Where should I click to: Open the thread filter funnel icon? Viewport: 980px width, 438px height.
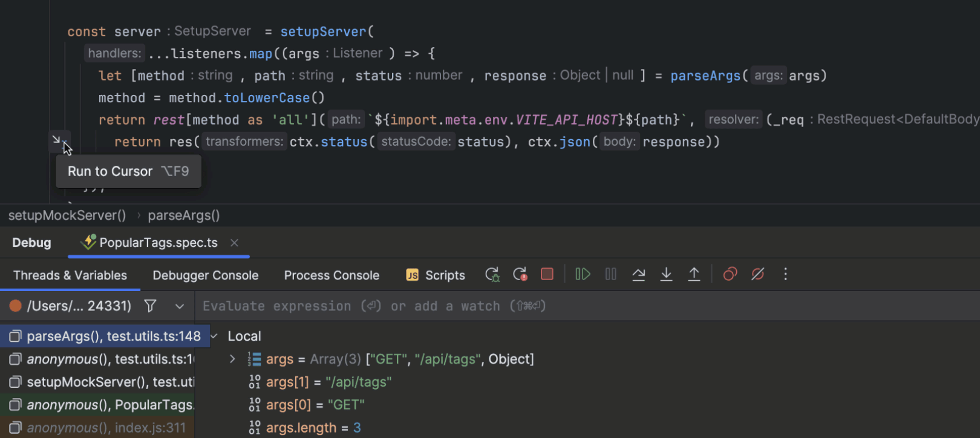151,306
